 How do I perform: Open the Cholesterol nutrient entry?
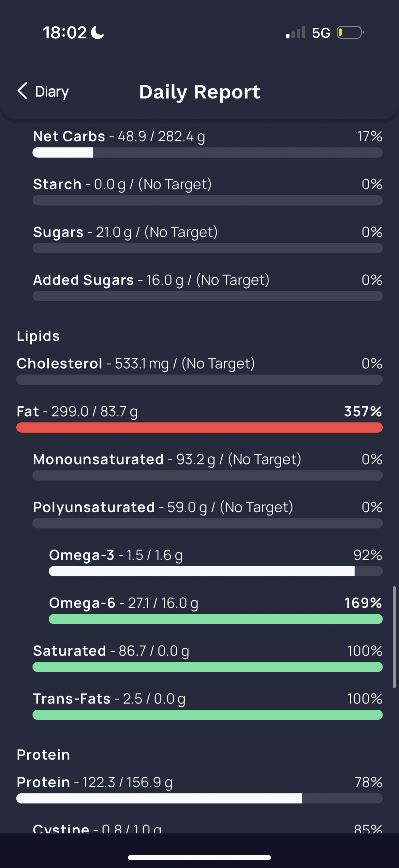199,370
